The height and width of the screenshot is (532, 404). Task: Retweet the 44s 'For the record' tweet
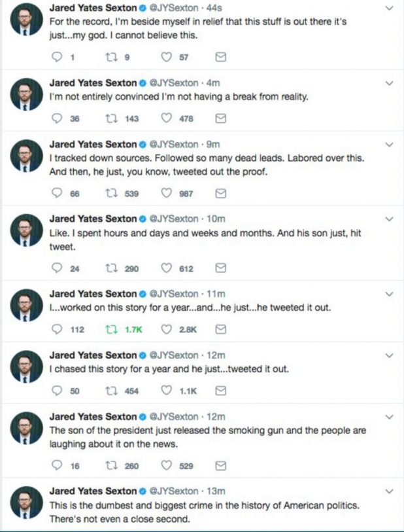click(110, 58)
